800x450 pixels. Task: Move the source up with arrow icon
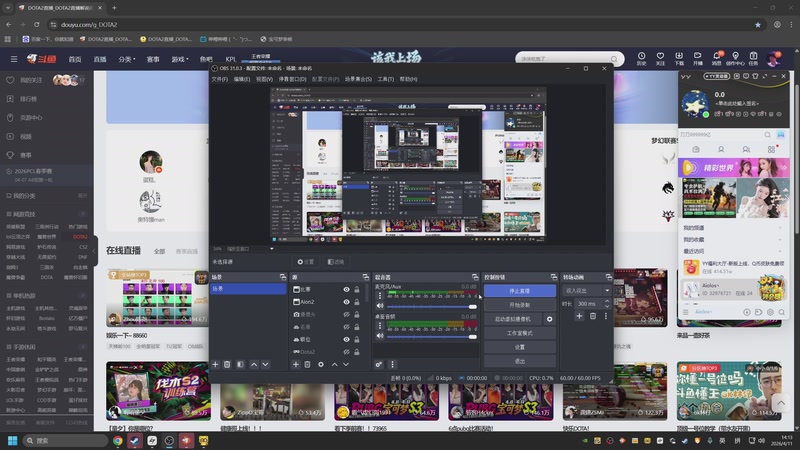[334, 364]
